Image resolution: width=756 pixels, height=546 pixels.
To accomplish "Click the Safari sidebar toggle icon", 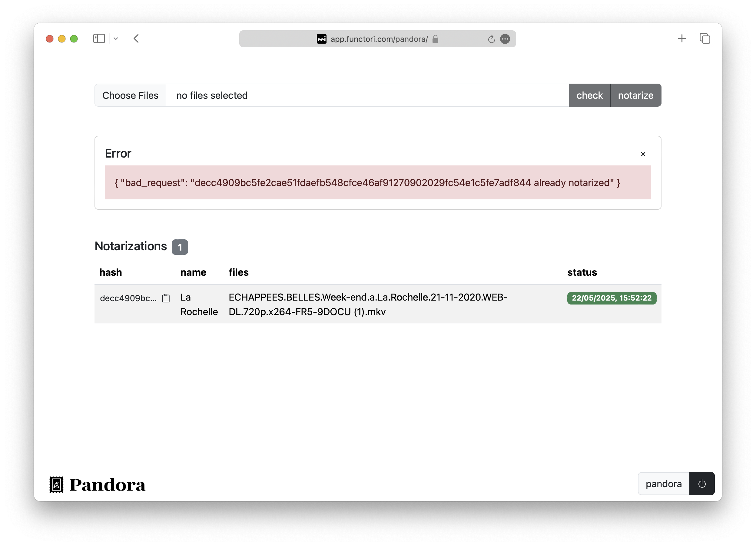I will click(99, 39).
